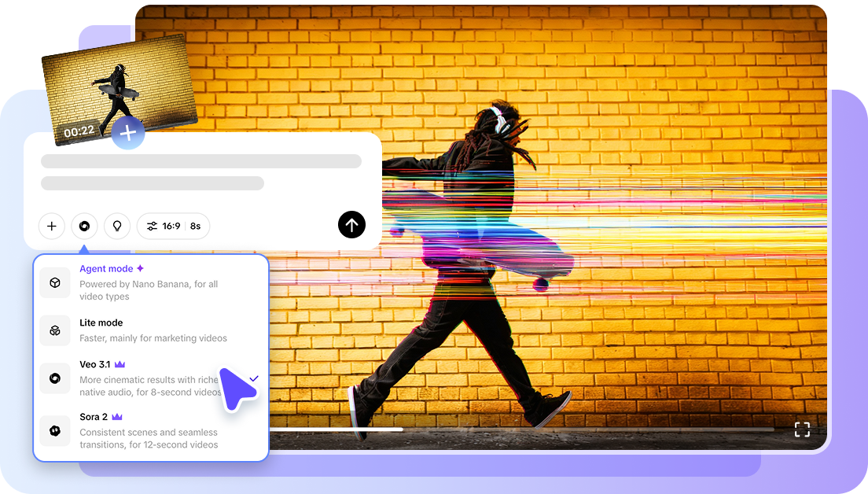Click the Sora 2 cloud icon
Viewport: 868px width, 494px height.
point(55,430)
